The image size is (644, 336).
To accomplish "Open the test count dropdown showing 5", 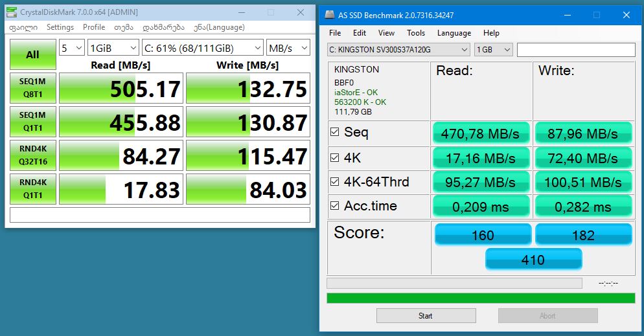I will pyautogui.click(x=72, y=48).
